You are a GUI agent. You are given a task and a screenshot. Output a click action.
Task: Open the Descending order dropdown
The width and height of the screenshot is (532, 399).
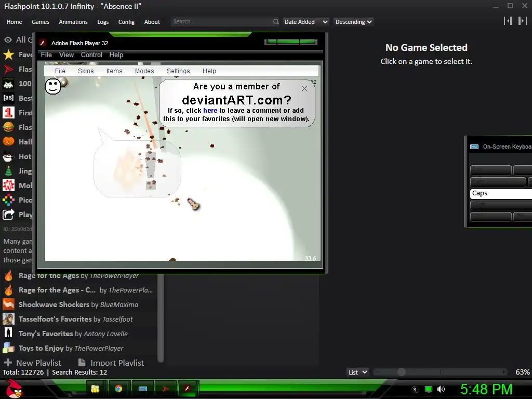pos(353,22)
